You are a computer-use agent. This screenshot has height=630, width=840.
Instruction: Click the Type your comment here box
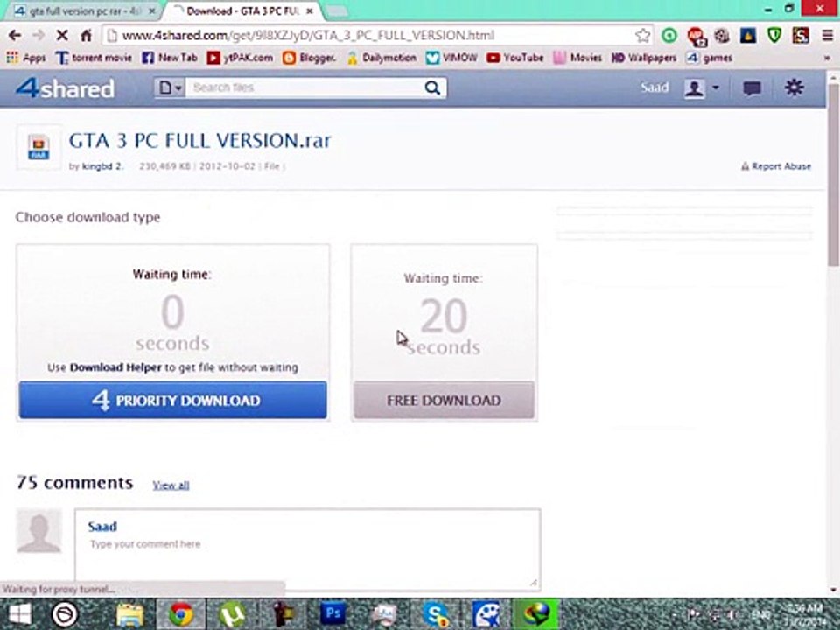(x=307, y=549)
